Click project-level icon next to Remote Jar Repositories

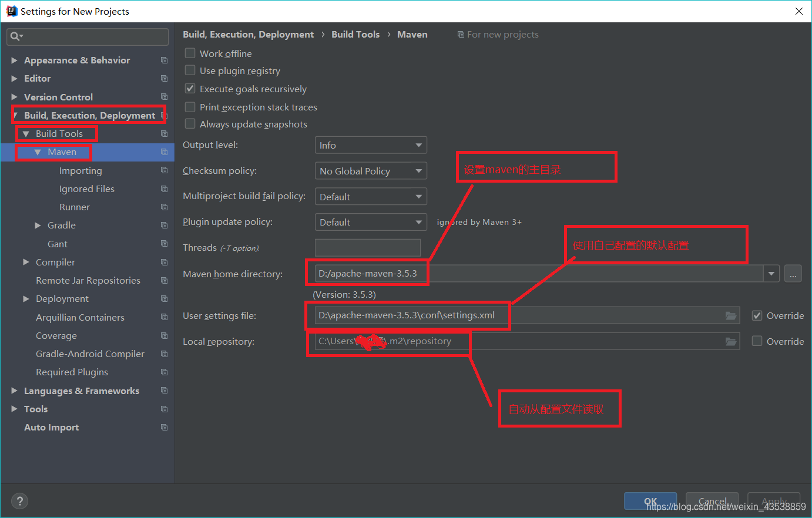[x=164, y=281]
